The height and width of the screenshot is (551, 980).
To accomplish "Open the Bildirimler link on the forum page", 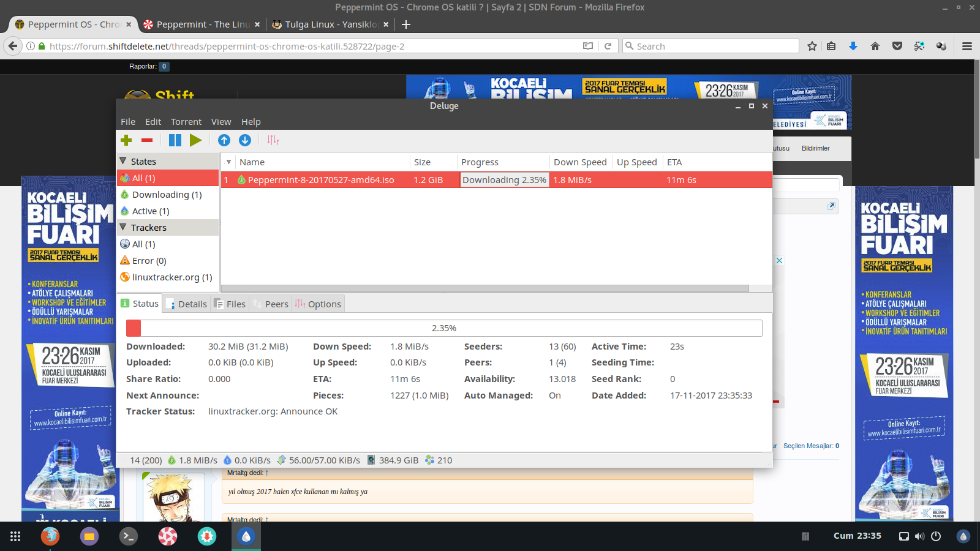I will pos(816,148).
